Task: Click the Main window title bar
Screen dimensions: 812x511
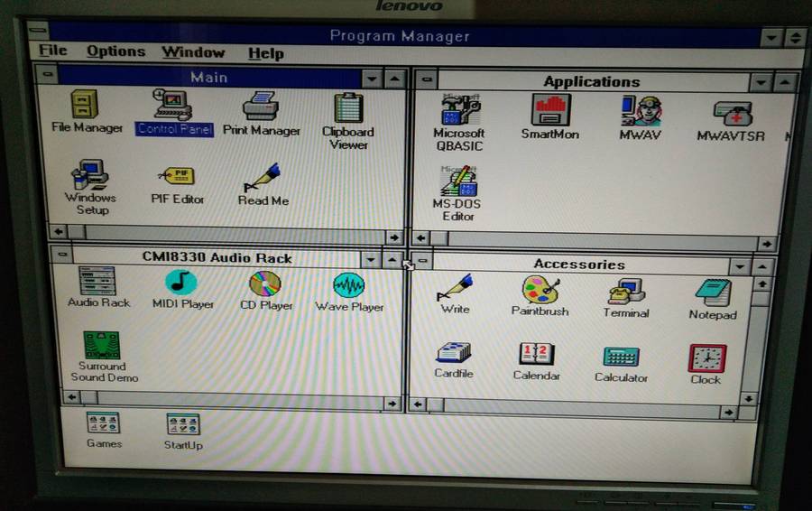Action: tap(209, 78)
